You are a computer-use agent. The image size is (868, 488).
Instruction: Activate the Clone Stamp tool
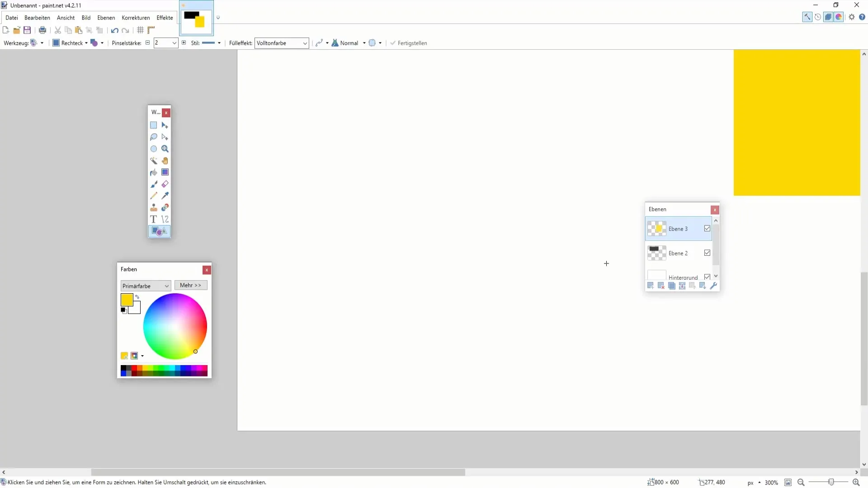(x=154, y=207)
